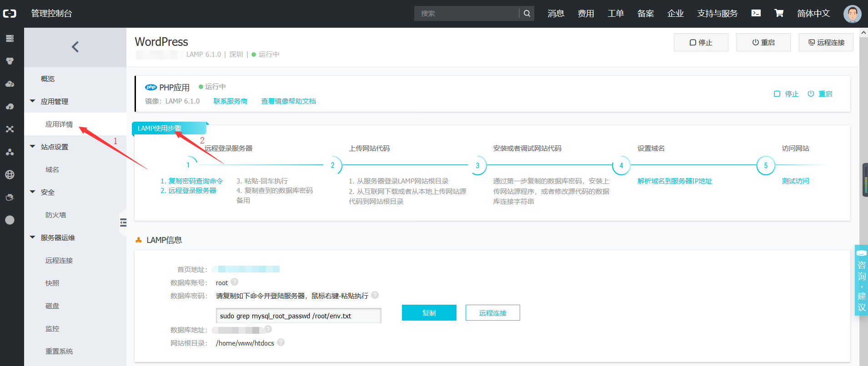Open the 防火墙 menu item

pyautogui.click(x=55, y=215)
